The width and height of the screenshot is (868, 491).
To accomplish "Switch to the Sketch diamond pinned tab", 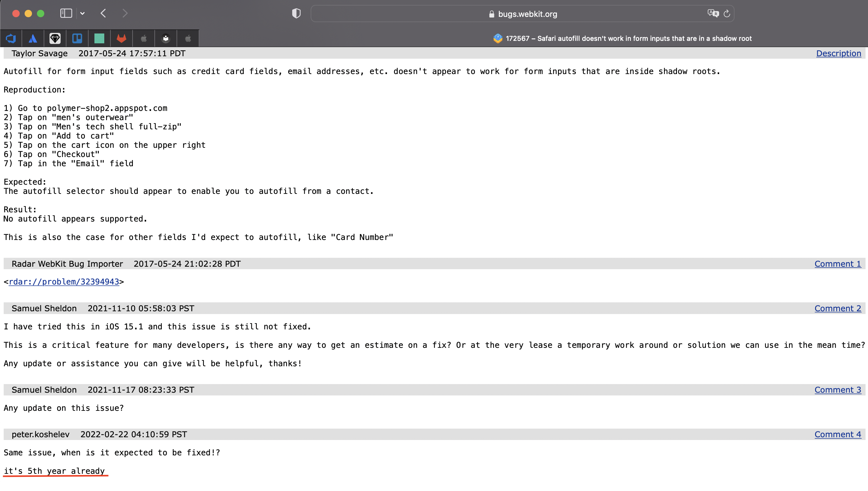I will coord(55,38).
